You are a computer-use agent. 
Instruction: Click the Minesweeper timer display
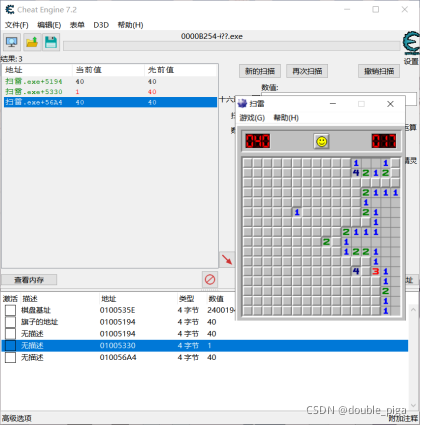point(384,141)
